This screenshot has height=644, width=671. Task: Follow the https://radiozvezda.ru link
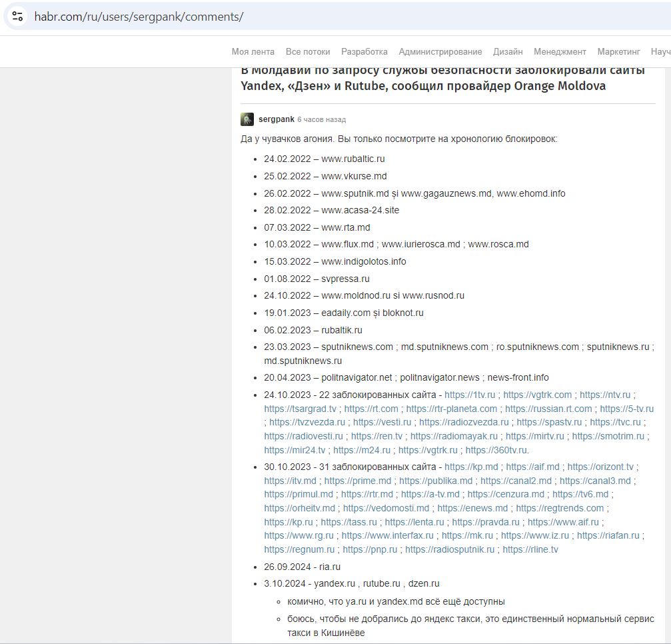coord(464,422)
